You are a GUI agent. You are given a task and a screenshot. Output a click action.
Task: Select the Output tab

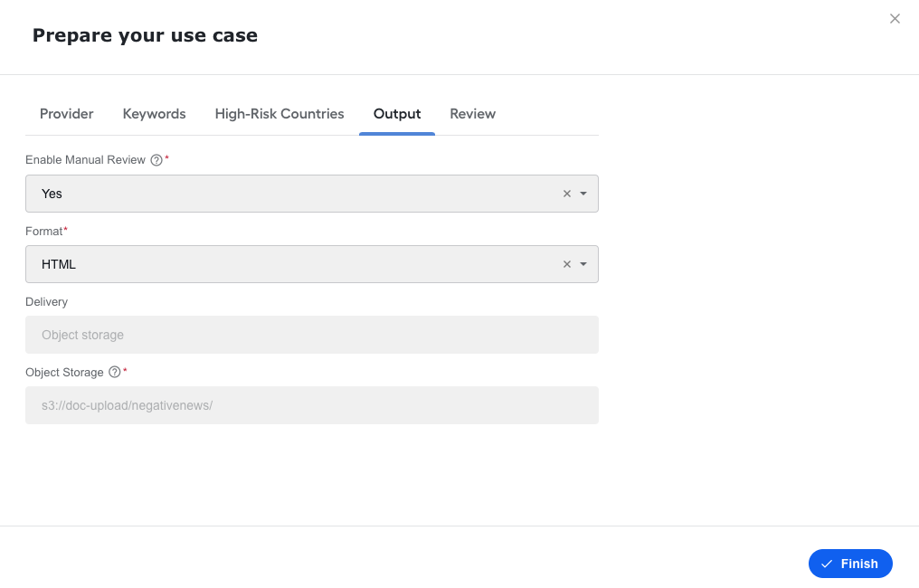pyautogui.click(x=397, y=114)
